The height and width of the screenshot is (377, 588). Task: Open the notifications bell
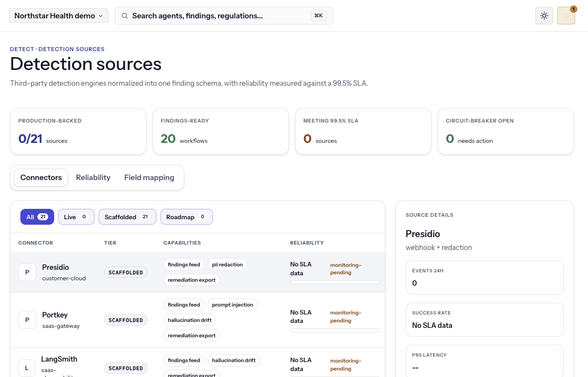566,16
